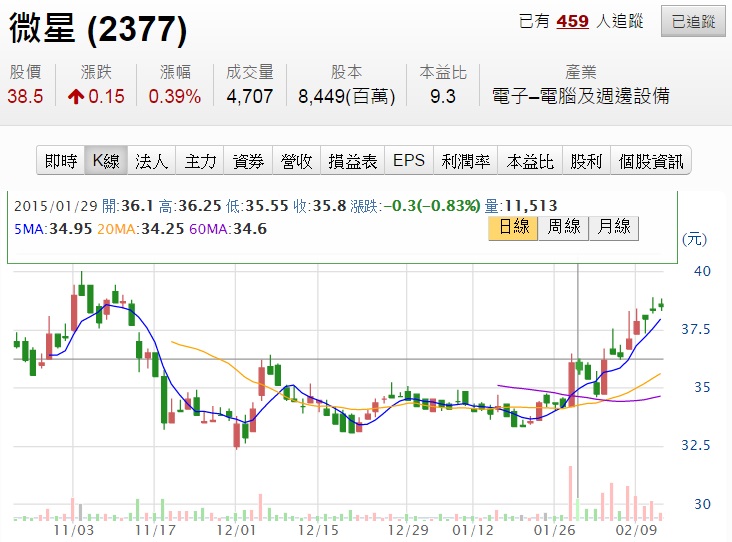Click the 37.5 price axis label

coord(696,329)
